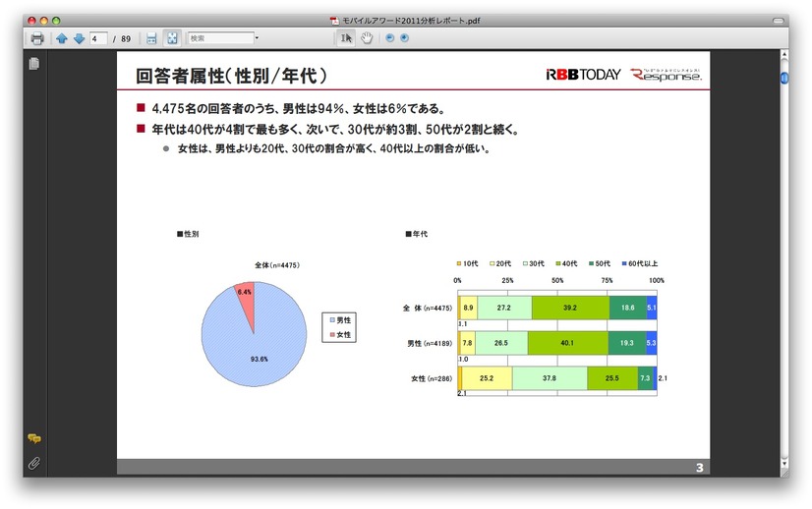
Task: Click the 全体(n=4475) pie chart caption
Action: [277, 265]
